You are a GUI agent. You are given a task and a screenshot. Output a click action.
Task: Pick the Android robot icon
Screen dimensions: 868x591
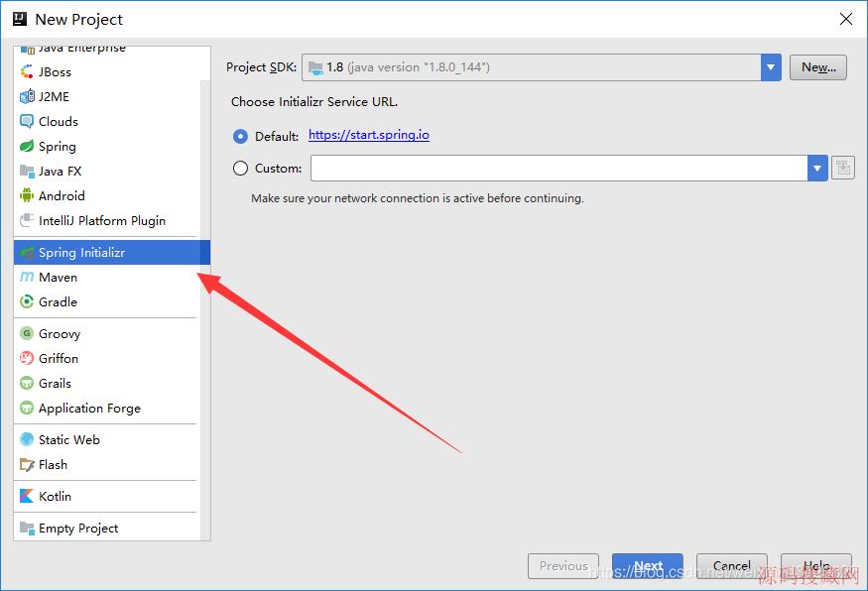(27, 196)
